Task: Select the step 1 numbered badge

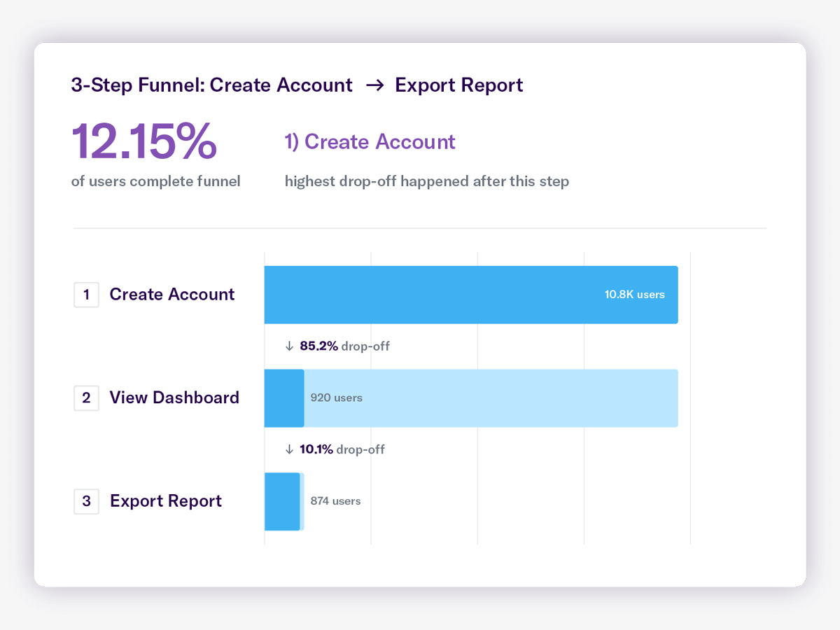Action: [86, 295]
